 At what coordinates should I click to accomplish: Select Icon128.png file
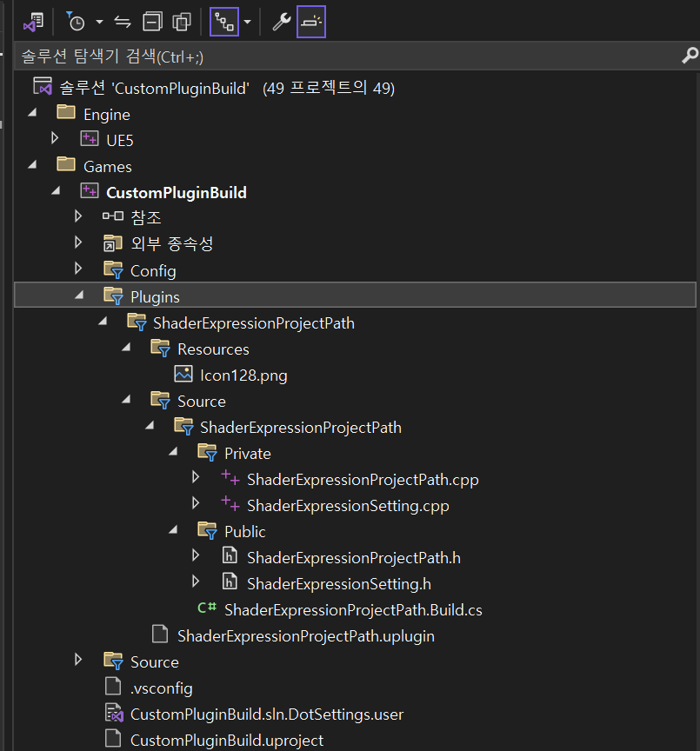(243, 375)
